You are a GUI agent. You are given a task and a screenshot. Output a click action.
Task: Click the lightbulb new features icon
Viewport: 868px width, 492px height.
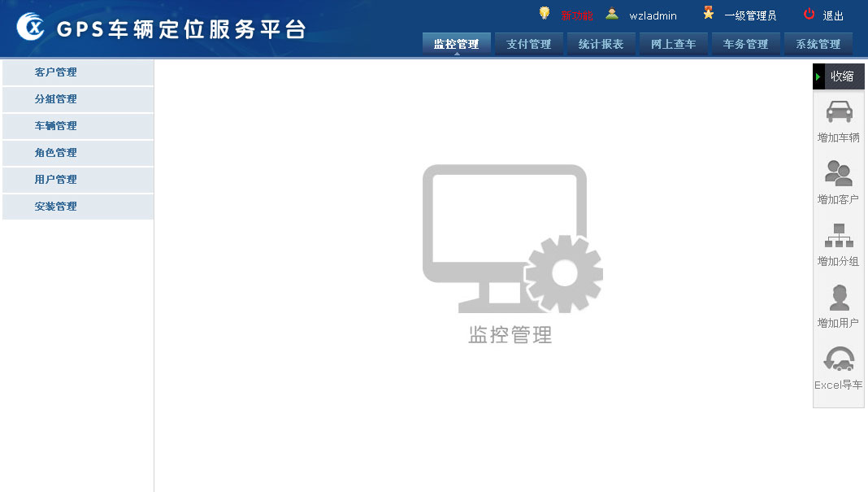coord(545,13)
